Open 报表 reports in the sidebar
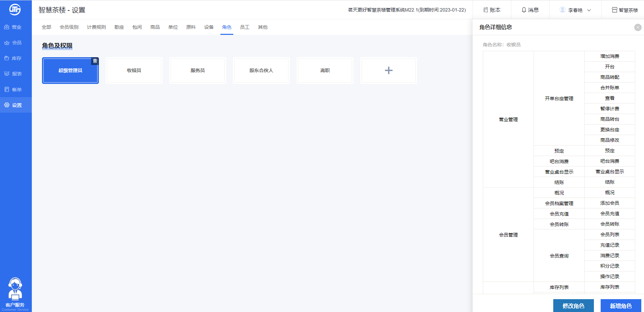Image resolution: width=644 pixels, height=312 pixels. [13, 74]
